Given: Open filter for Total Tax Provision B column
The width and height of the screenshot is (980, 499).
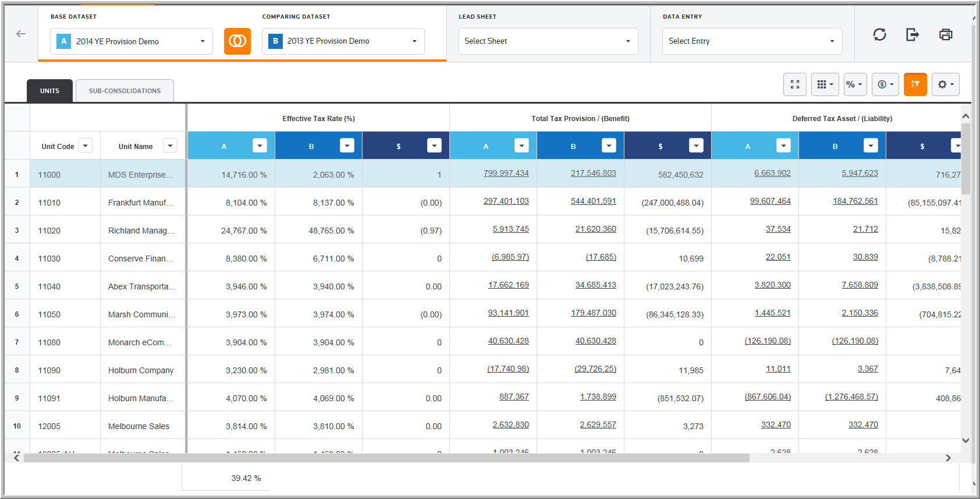Looking at the screenshot, I should point(609,146).
